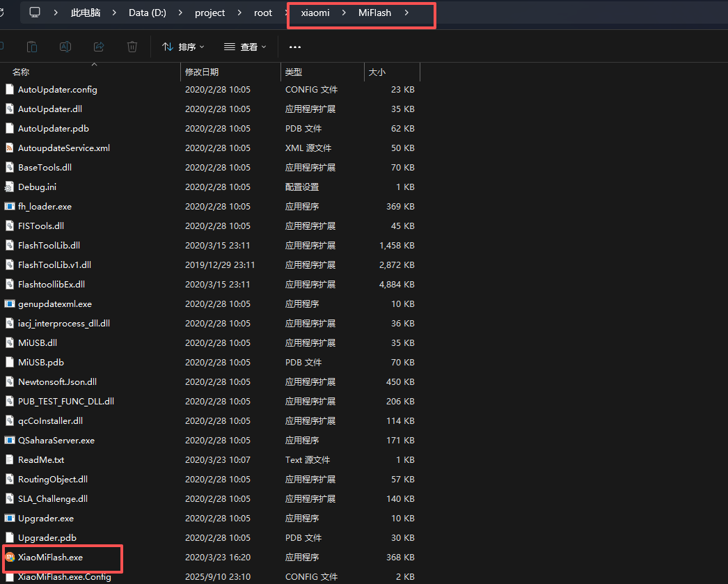Open the more options ellipsis menu
The width and height of the screenshot is (728, 584).
295,47
